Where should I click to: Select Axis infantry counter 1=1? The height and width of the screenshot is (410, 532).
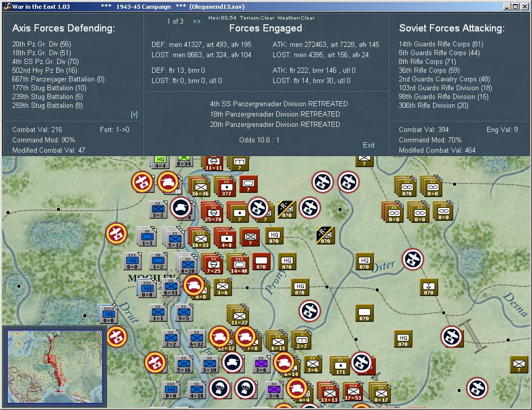158,313
